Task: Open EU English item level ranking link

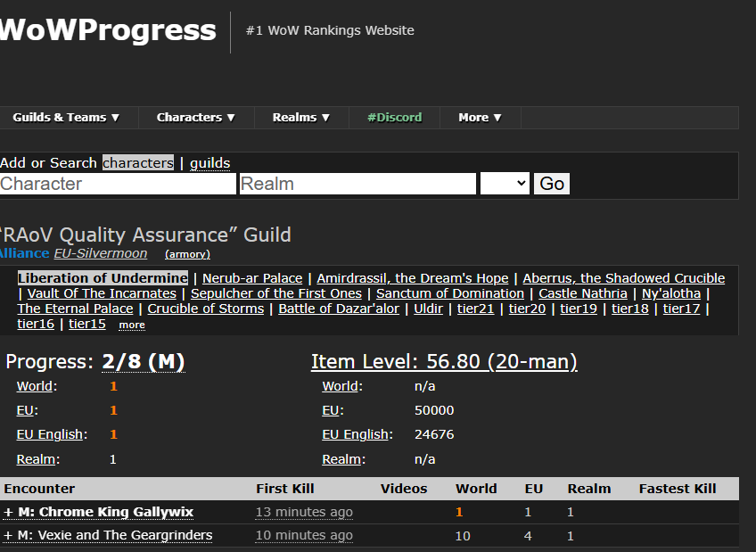Action: pos(356,434)
